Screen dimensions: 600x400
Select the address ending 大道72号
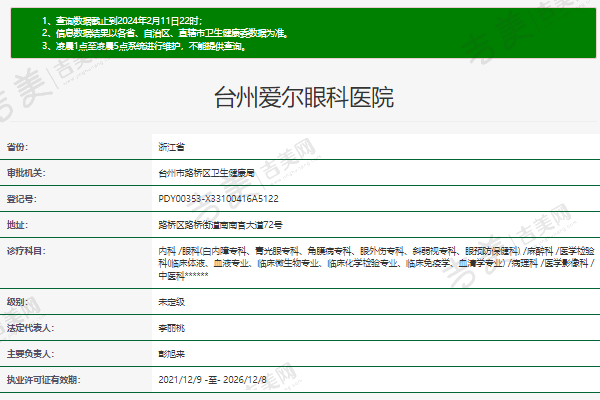tap(220, 225)
